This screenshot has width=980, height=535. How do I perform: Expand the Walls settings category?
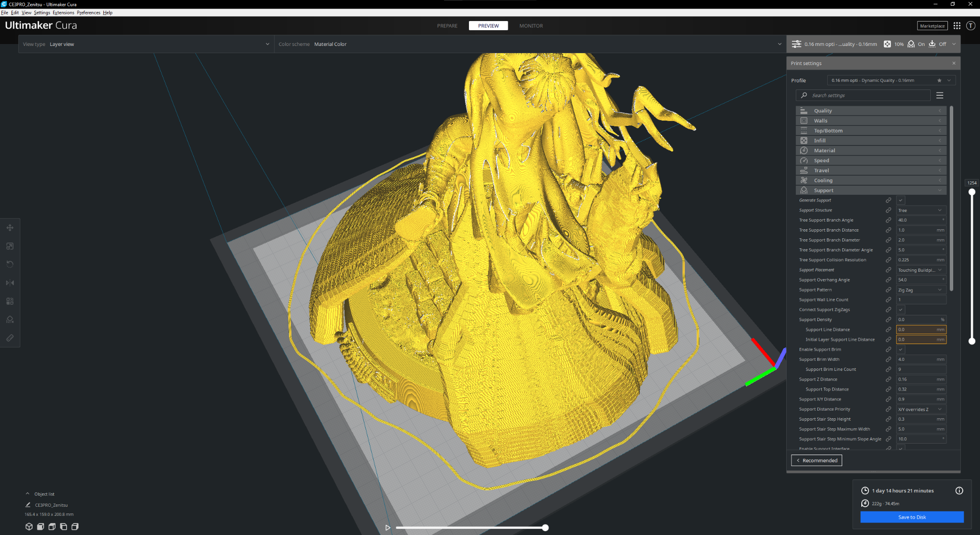coord(871,121)
